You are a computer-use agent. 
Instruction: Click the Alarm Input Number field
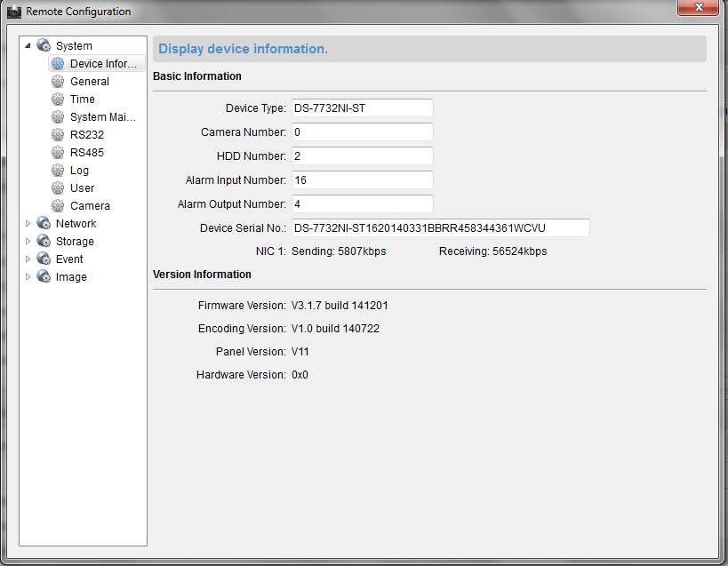[x=362, y=180]
